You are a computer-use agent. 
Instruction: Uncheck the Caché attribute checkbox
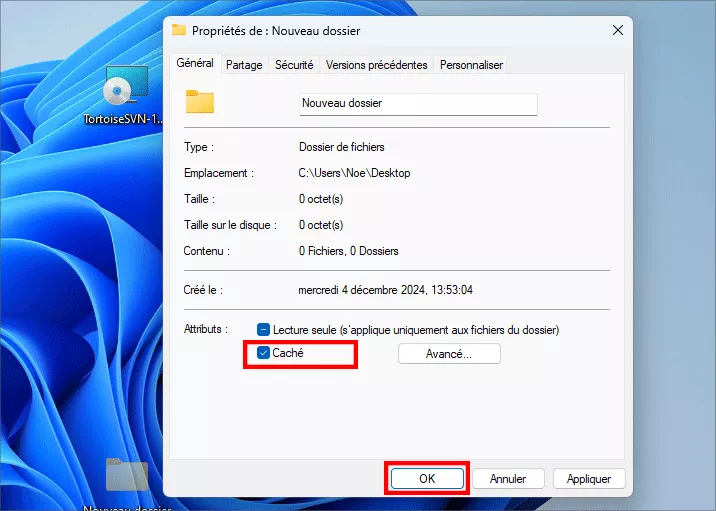(264, 353)
